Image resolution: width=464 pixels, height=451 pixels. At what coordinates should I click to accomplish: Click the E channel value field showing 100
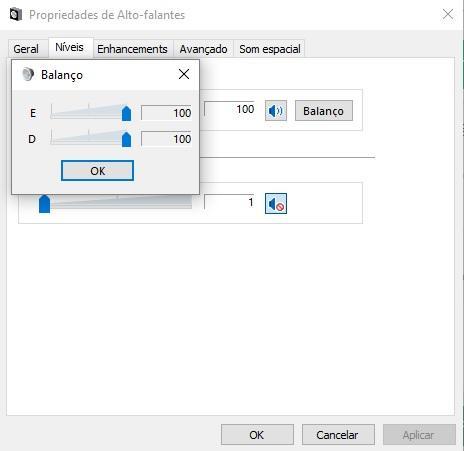[x=166, y=113]
